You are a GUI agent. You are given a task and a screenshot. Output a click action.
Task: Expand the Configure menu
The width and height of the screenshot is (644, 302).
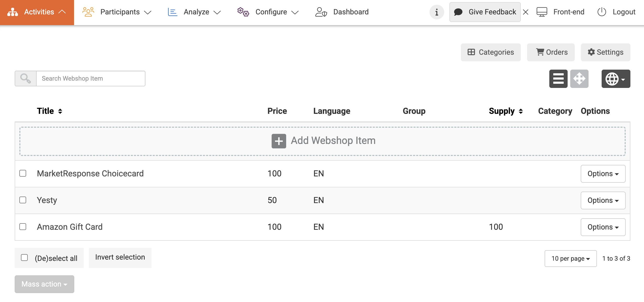268,12
